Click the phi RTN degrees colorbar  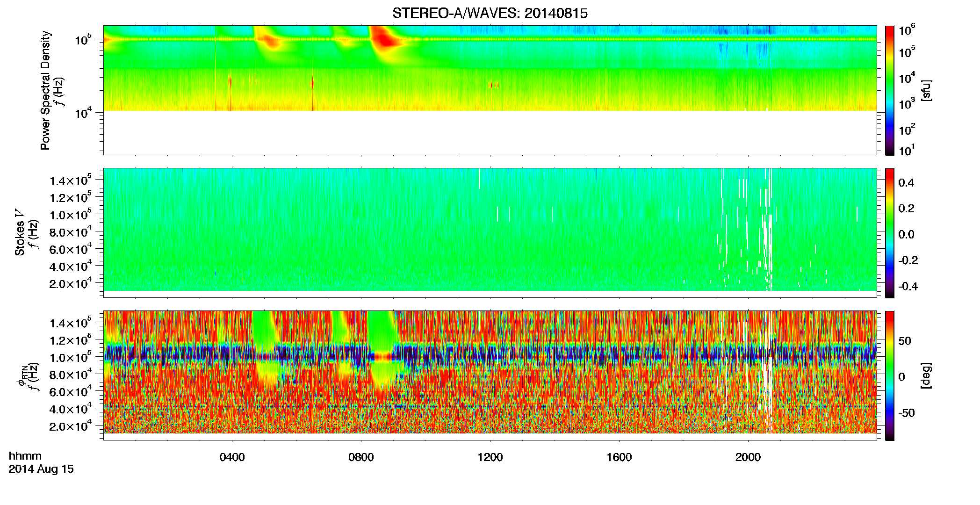[890, 375]
